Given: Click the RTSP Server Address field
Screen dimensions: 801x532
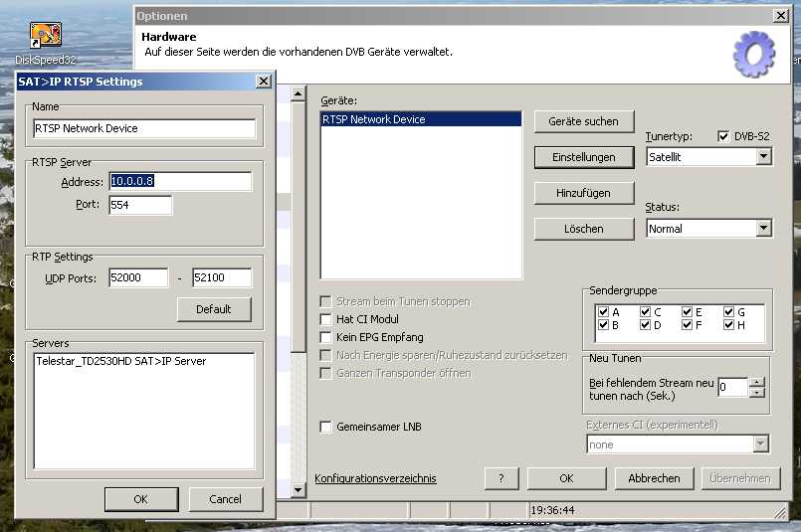Looking at the screenshot, I should click(x=180, y=181).
